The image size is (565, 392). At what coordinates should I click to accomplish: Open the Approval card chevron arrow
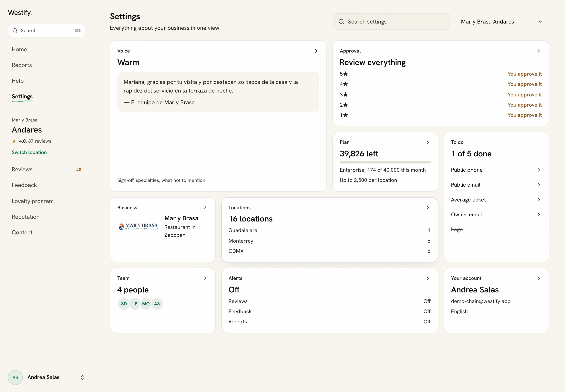pos(539,51)
